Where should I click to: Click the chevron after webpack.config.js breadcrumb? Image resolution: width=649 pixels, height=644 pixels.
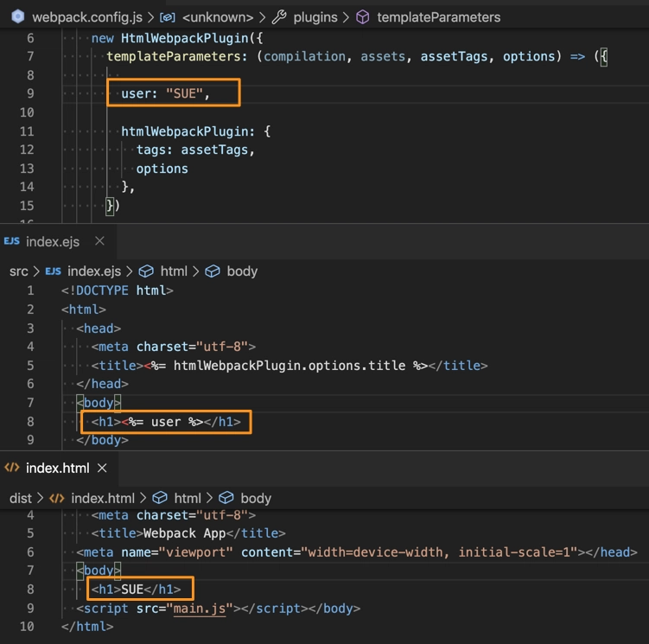pyautogui.click(x=151, y=17)
